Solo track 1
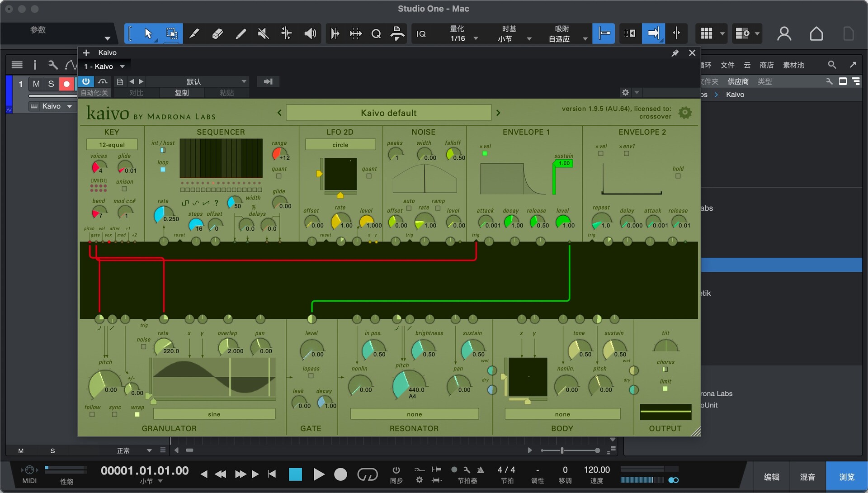This screenshot has width=868, height=493. [x=51, y=84]
